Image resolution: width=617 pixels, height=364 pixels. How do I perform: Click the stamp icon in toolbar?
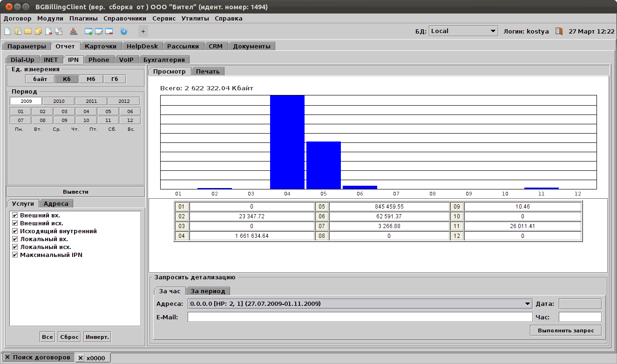pos(74,32)
